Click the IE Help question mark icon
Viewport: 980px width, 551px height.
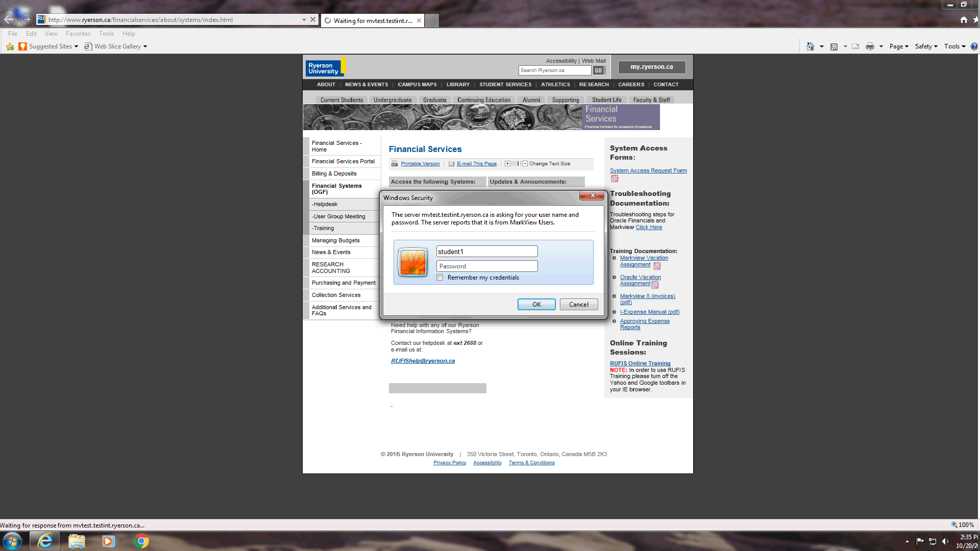pos(974,46)
